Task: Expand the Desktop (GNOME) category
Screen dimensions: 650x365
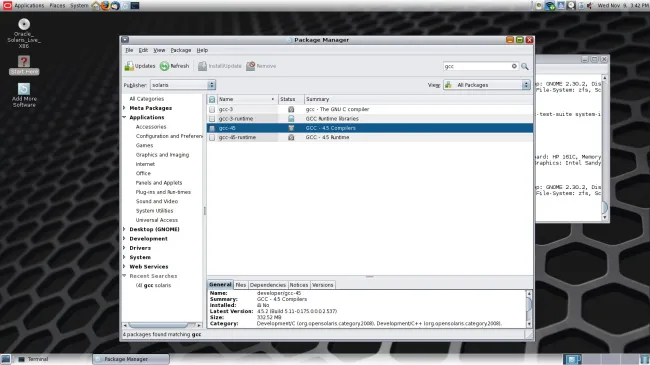Action: pos(124,229)
